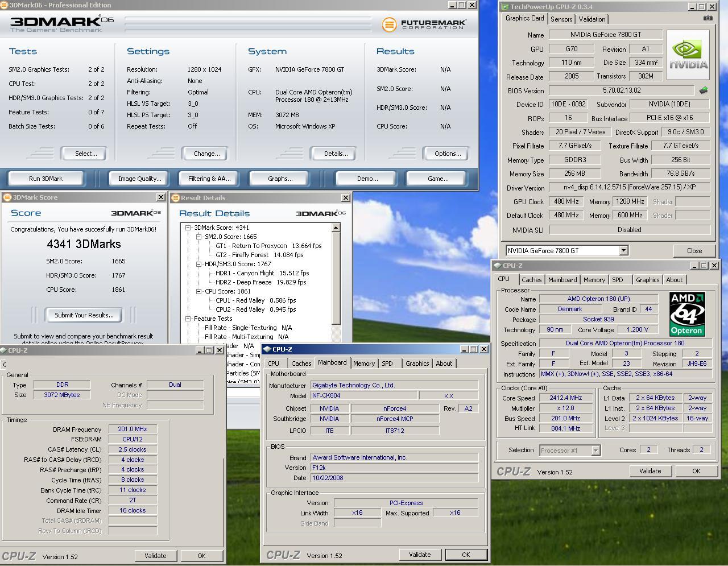Collapse the SM2.0 Score 1665 node
Viewport: 728px width, 566px height.
pos(199,237)
